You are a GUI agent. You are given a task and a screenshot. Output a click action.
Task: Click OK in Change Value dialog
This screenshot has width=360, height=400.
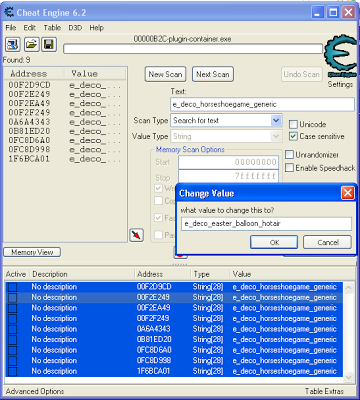[x=274, y=242]
